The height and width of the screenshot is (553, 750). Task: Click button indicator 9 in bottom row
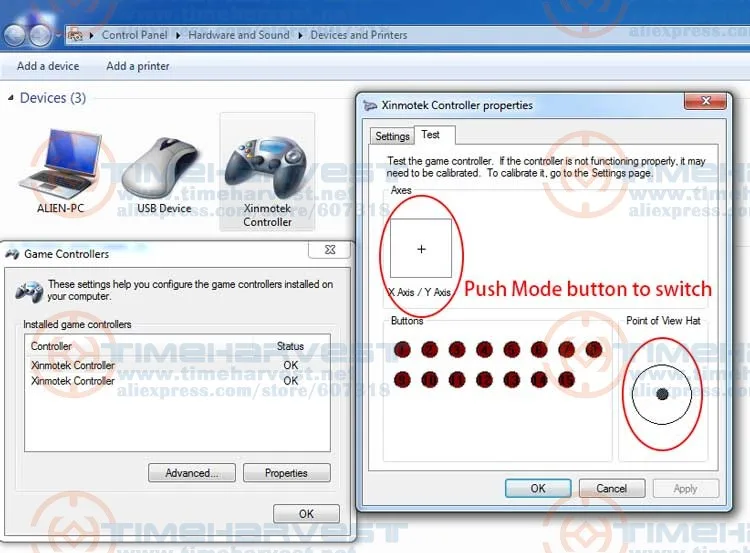point(402,380)
